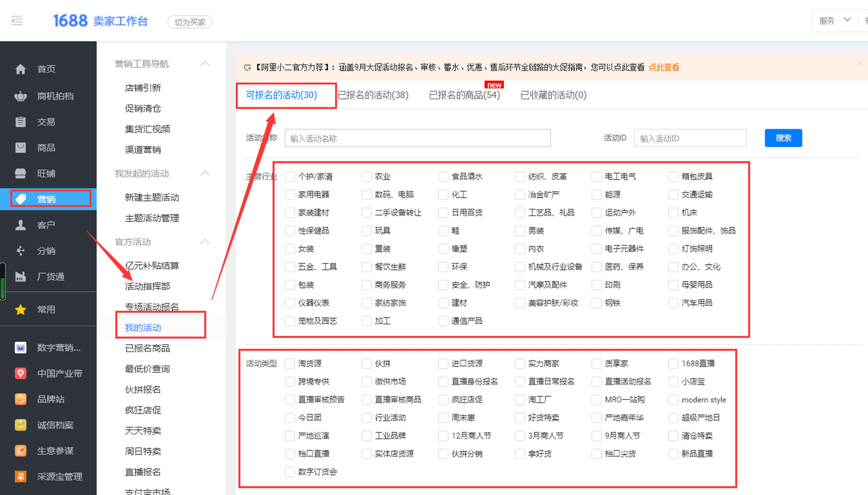Close the orange announcement banner
The height and width of the screenshot is (495, 868).
[859, 63]
